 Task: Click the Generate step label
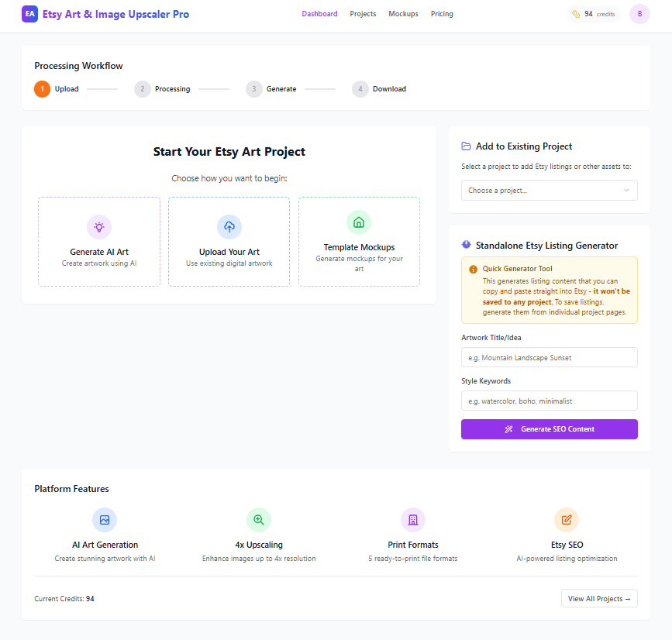tap(281, 89)
